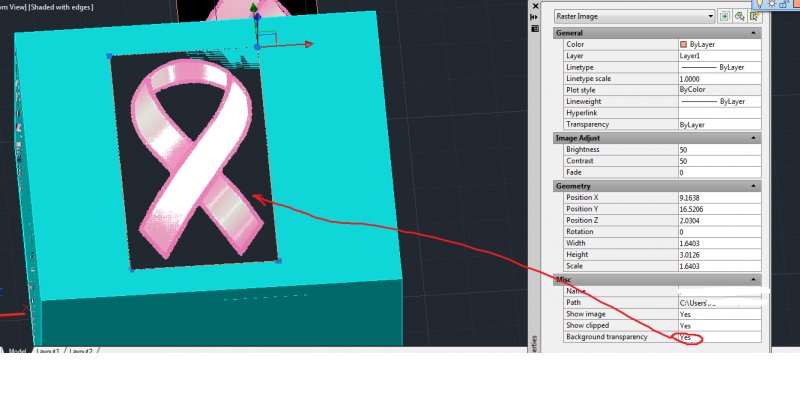The height and width of the screenshot is (410, 800).
Task: Collapse the Geometry section
Action: [753, 186]
